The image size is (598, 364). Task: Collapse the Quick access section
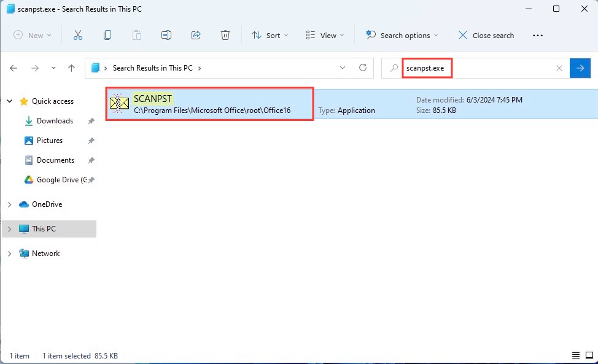pos(10,101)
